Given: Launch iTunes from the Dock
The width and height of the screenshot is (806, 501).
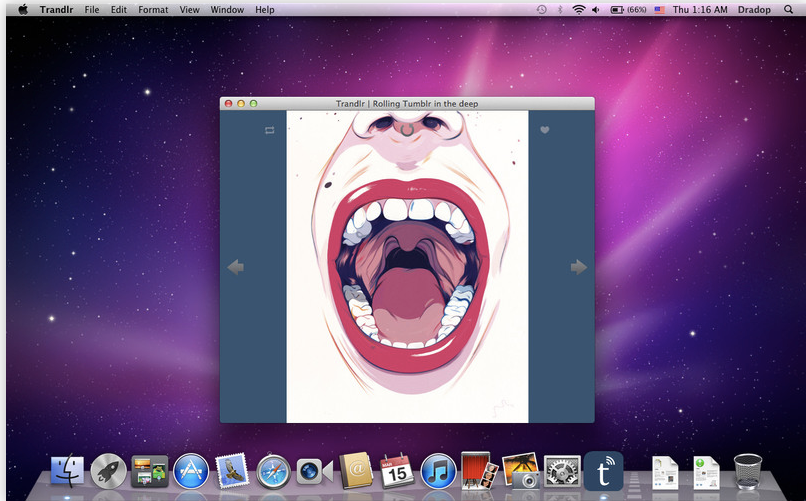Looking at the screenshot, I should [438, 471].
